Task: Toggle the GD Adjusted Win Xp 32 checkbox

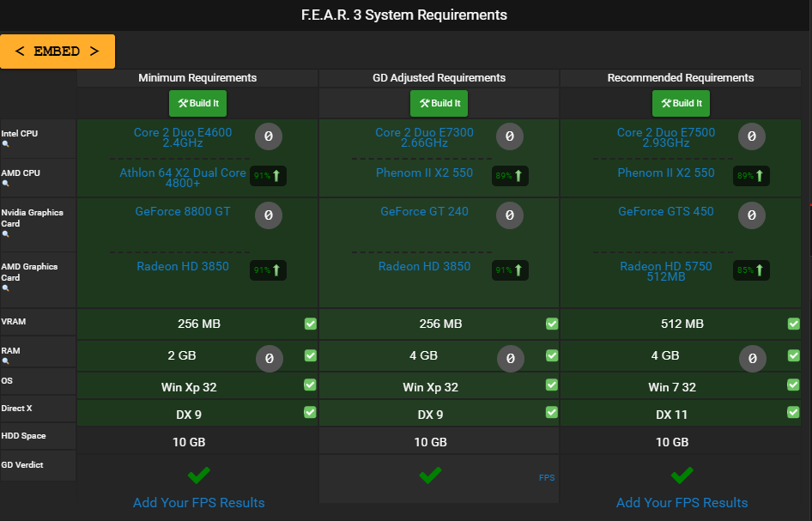Action: coord(552,385)
